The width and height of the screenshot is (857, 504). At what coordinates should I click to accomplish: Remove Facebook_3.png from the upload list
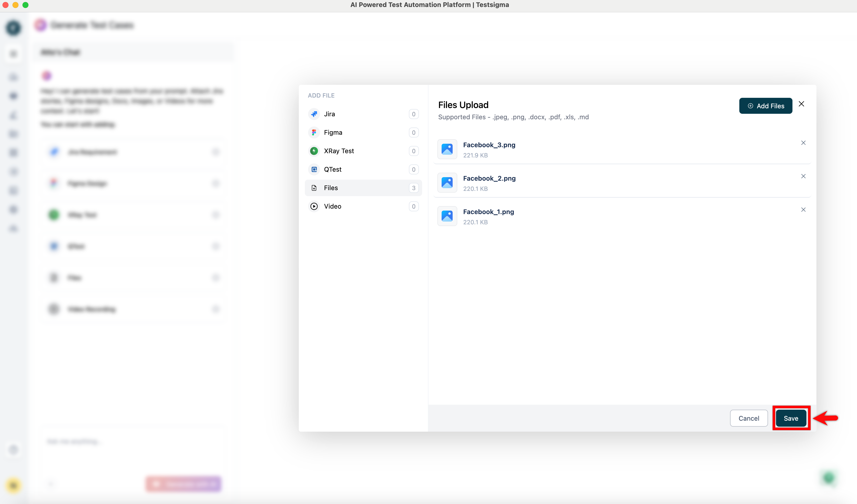click(804, 142)
